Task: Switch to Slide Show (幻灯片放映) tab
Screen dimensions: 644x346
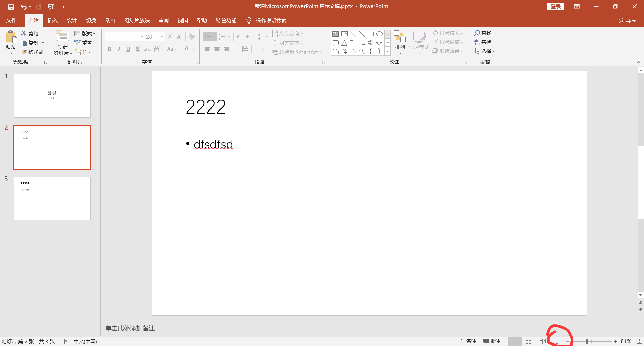Action: point(137,20)
